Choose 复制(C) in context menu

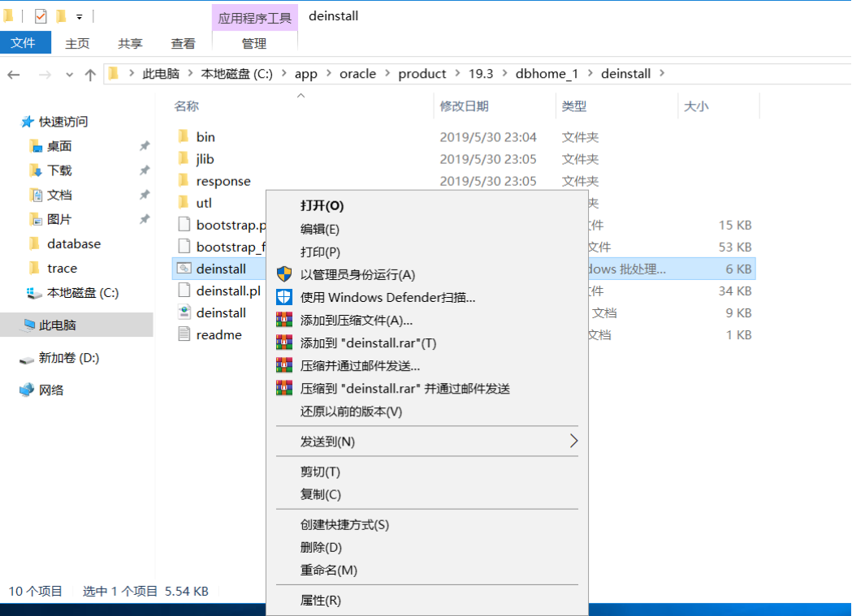click(x=427, y=494)
